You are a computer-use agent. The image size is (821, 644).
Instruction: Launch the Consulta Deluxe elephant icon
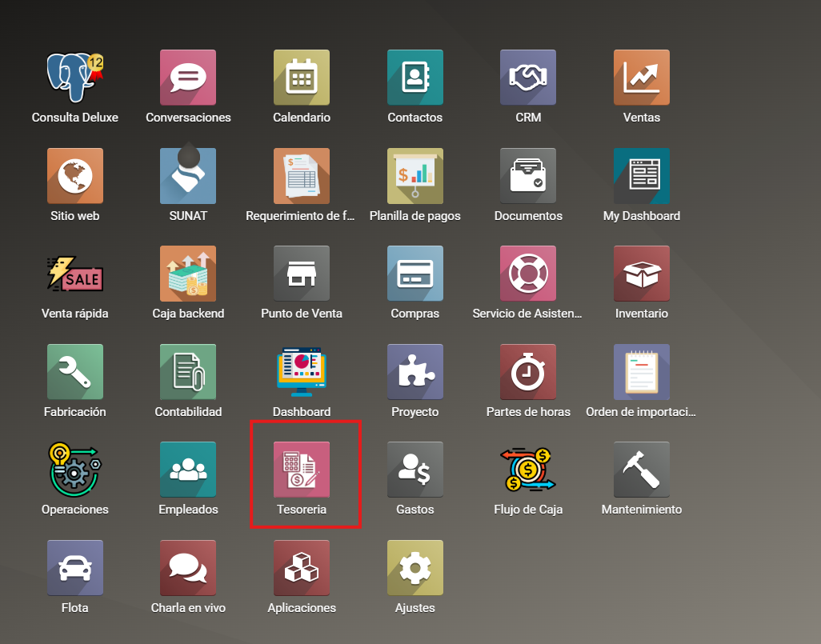pos(75,78)
